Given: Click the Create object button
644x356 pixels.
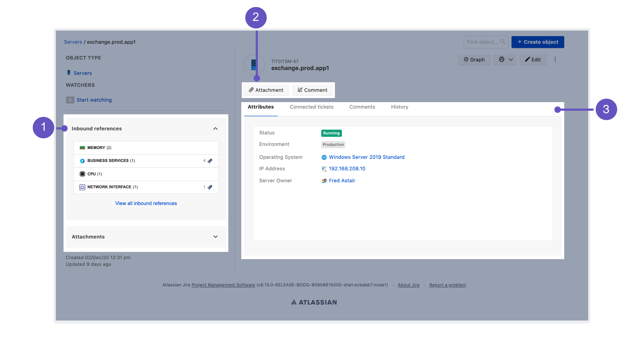Looking at the screenshot, I should click(x=538, y=42).
